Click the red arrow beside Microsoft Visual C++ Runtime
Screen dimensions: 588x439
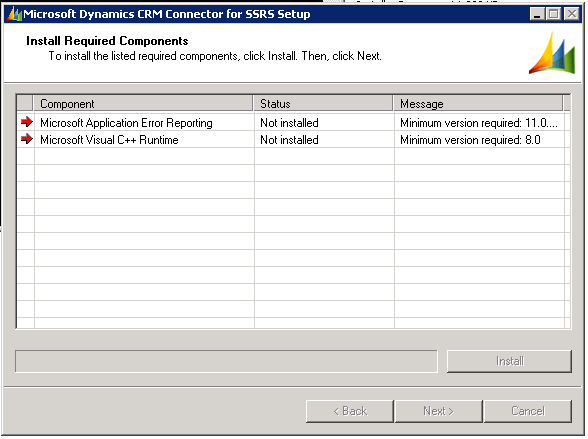27,139
